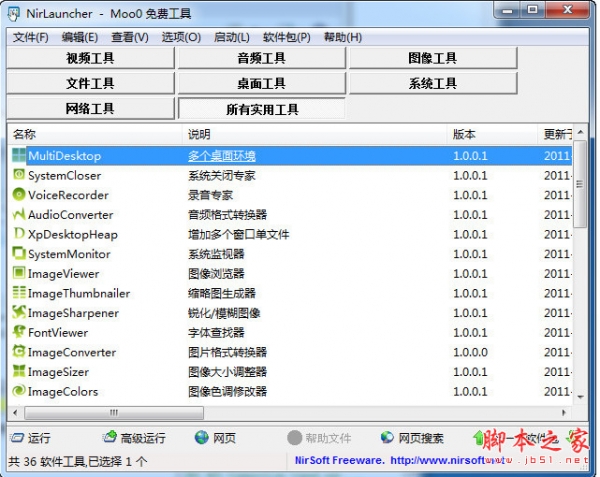
Task: Click the AudioConverter row icon
Action: pyautogui.click(x=18, y=214)
